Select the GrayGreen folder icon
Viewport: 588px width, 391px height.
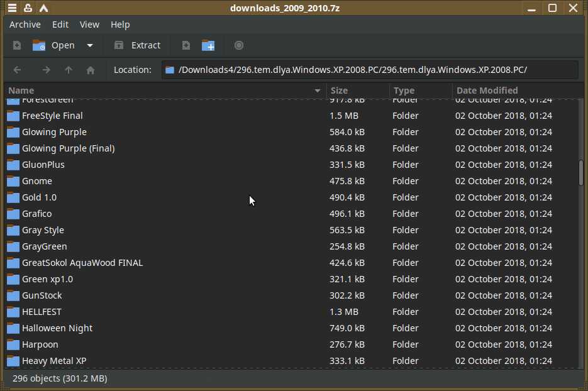13,246
